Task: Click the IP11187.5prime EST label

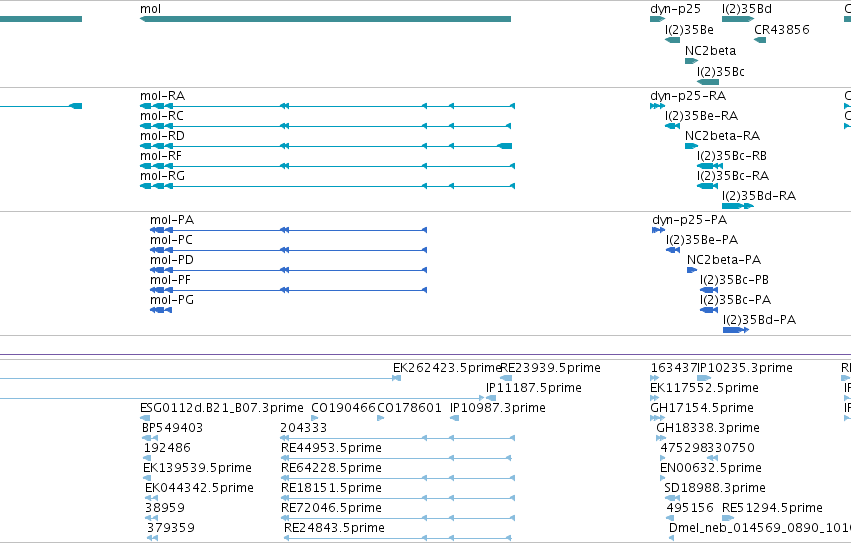Action: coord(534,388)
